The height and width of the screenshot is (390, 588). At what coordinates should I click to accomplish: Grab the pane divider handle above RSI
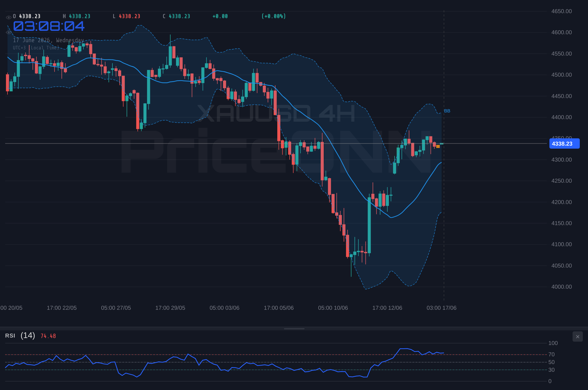tap(294, 329)
